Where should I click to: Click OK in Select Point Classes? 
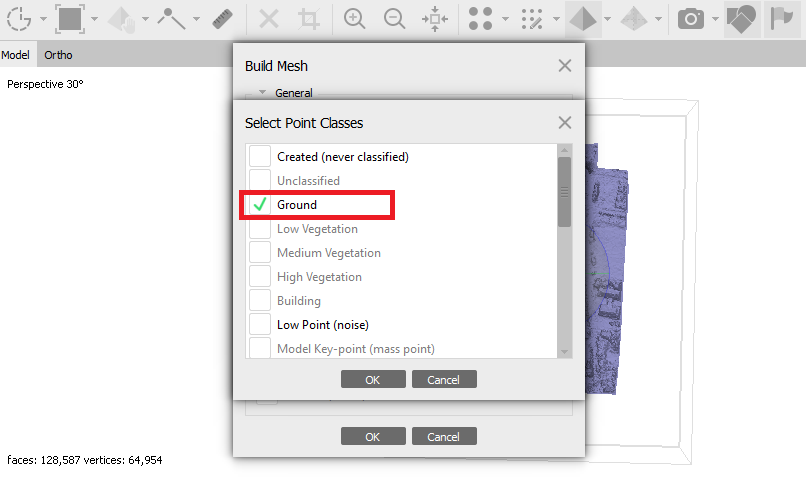click(373, 379)
